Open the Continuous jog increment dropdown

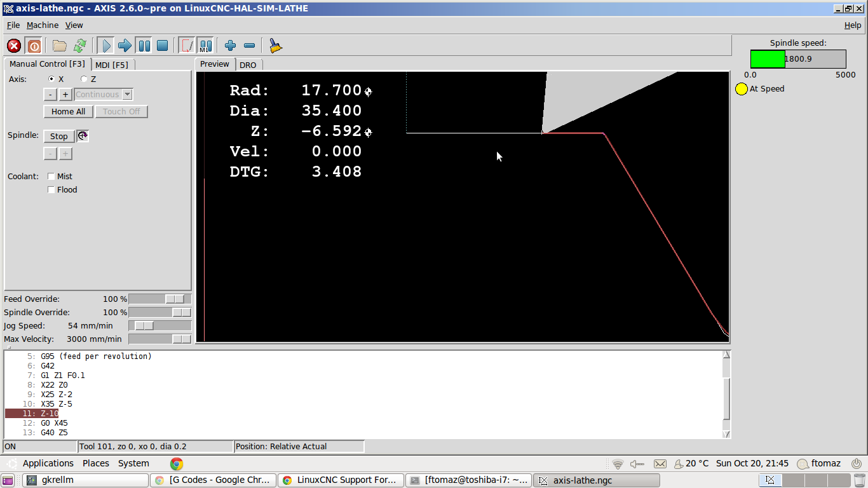(104, 95)
